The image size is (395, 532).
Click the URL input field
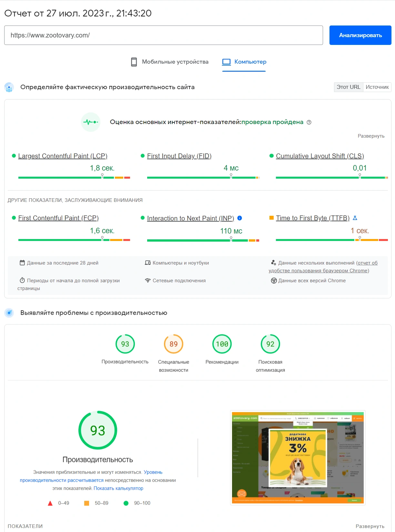tap(163, 35)
